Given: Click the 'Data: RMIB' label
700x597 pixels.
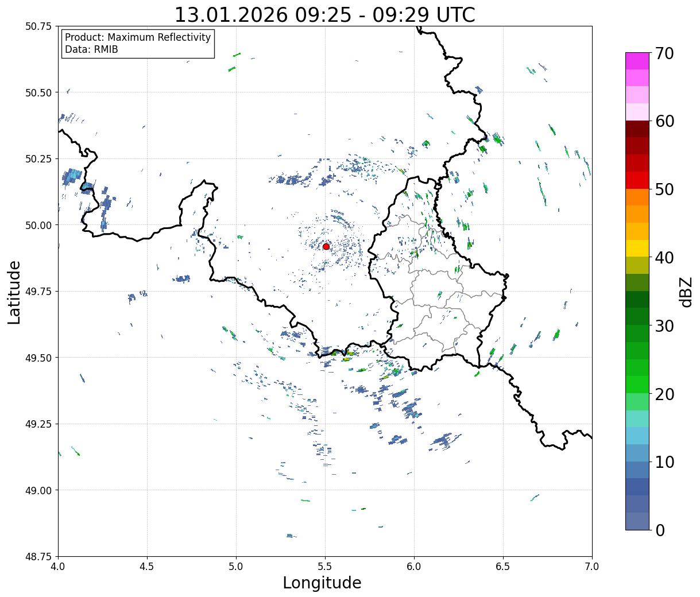Looking at the screenshot, I should pyautogui.click(x=91, y=49).
